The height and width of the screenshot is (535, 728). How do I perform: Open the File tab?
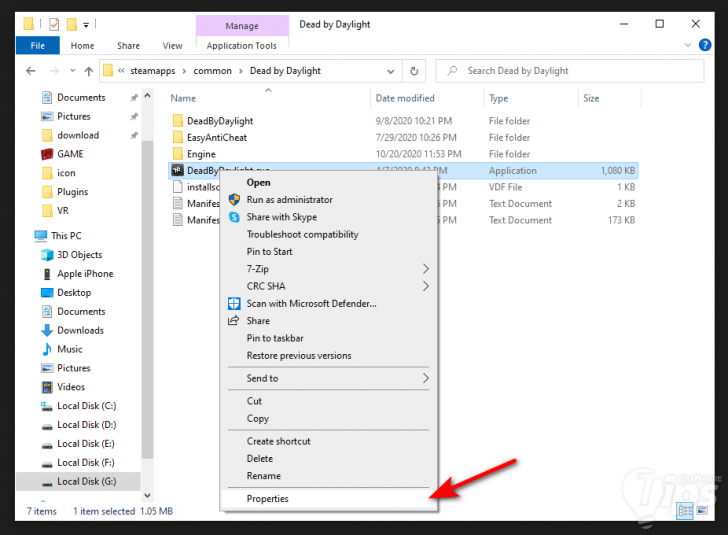click(38, 46)
